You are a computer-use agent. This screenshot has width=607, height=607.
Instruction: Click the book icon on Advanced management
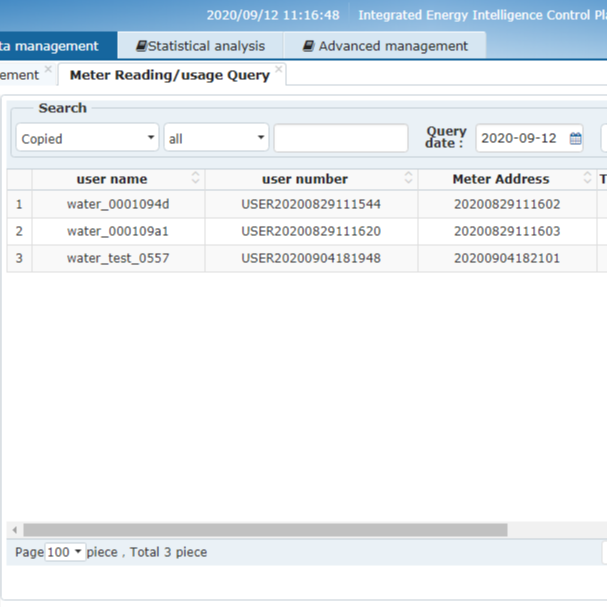[x=309, y=46]
